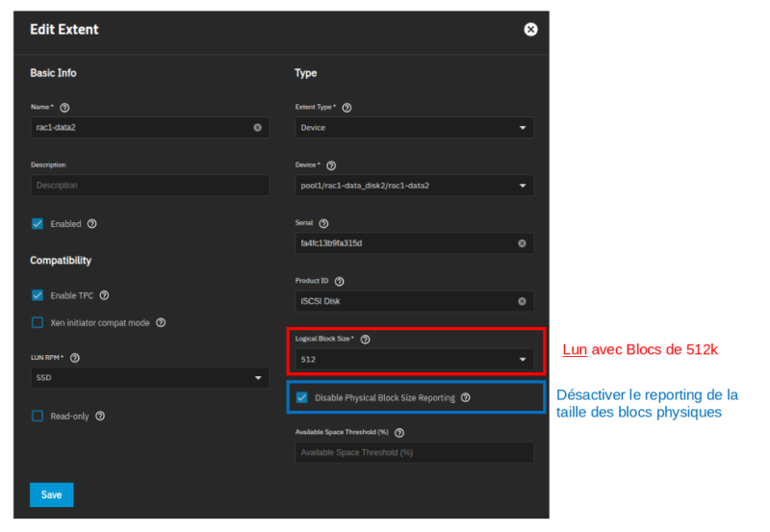Image resolution: width=770 pixels, height=532 pixels.
Task: Enable Xen initiator compat mode
Action: 38,323
